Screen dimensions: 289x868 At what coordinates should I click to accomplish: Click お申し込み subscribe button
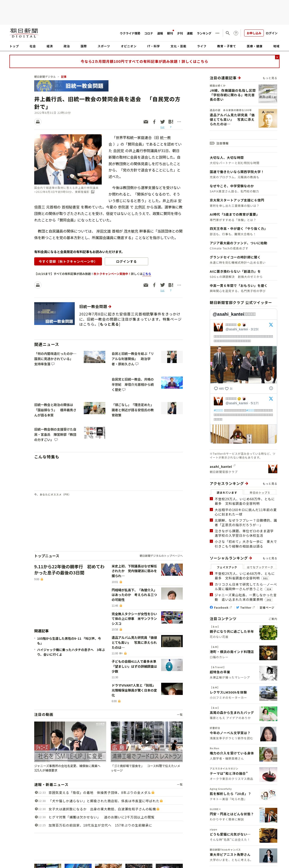(x=254, y=33)
